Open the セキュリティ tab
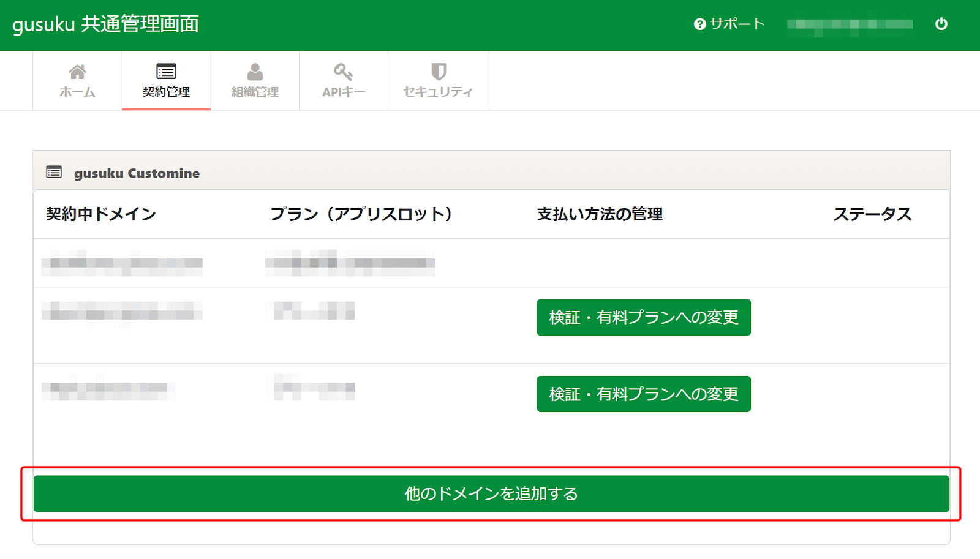 [439, 81]
